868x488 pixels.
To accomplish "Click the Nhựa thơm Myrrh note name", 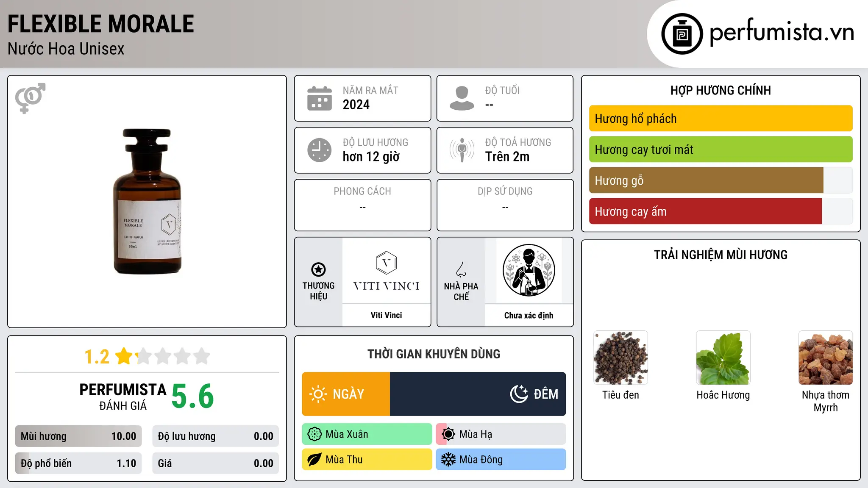I will [x=826, y=401].
